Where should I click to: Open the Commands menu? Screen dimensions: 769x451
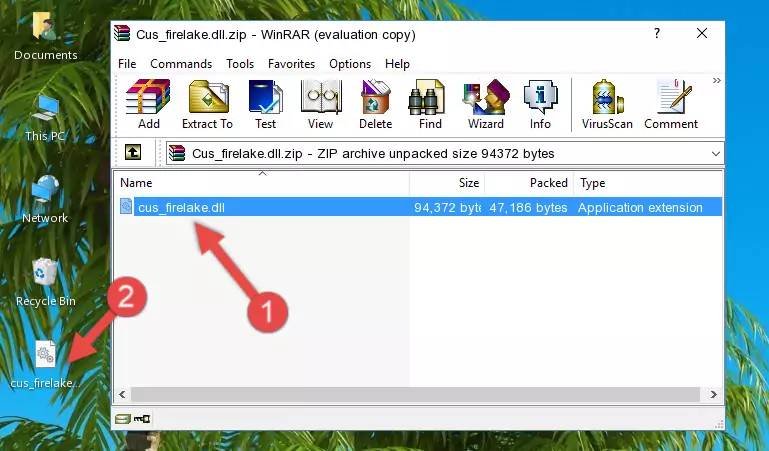(x=181, y=64)
